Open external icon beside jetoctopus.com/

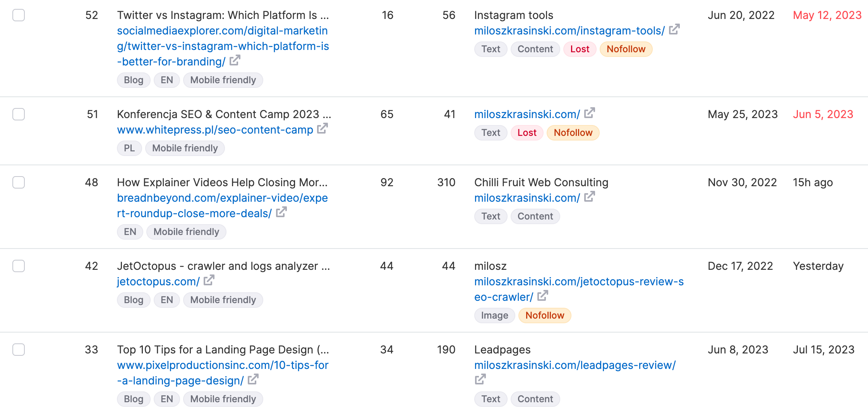[209, 280]
